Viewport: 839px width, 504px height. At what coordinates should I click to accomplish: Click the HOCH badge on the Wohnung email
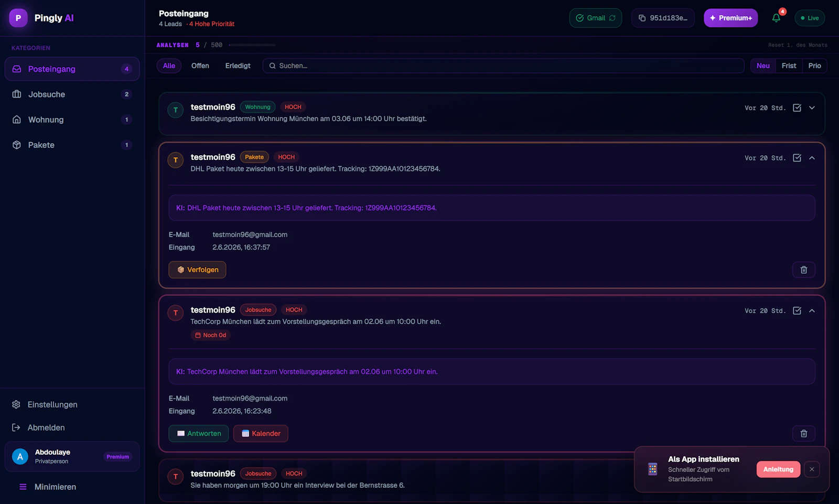[x=293, y=107]
